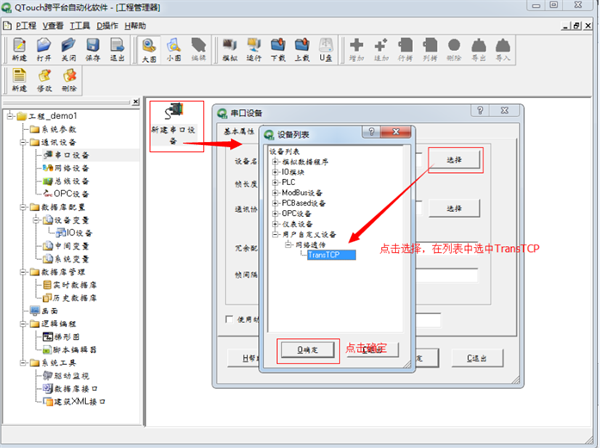Click the 保存 (Save) toolbar icon
The width and height of the screenshot is (600, 448).
(x=93, y=48)
